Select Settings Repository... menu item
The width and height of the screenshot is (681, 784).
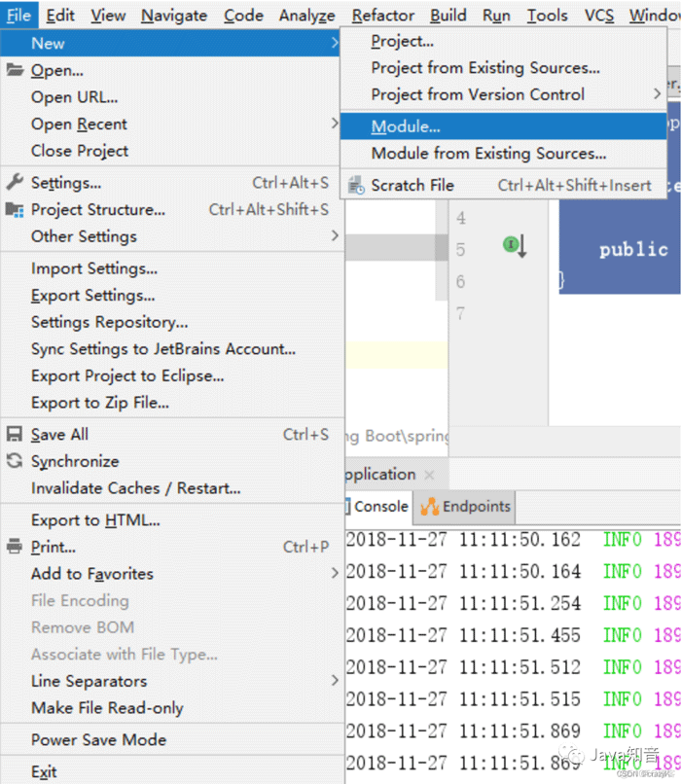tap(172, 322)
